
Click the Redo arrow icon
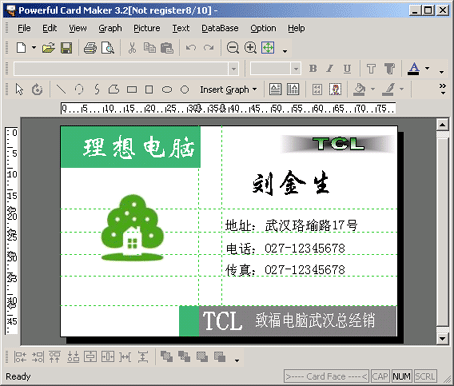[x=209, y=48]
